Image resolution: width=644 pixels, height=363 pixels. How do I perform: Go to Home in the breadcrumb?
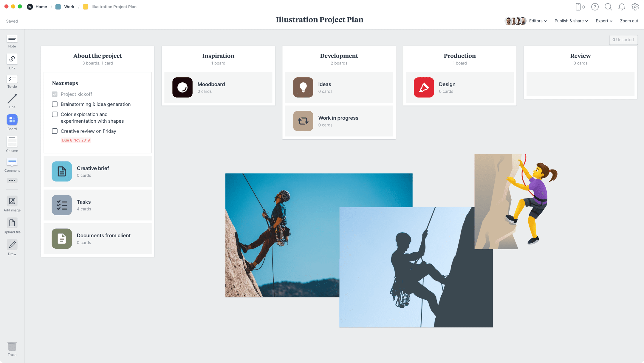tap(41, 7)
